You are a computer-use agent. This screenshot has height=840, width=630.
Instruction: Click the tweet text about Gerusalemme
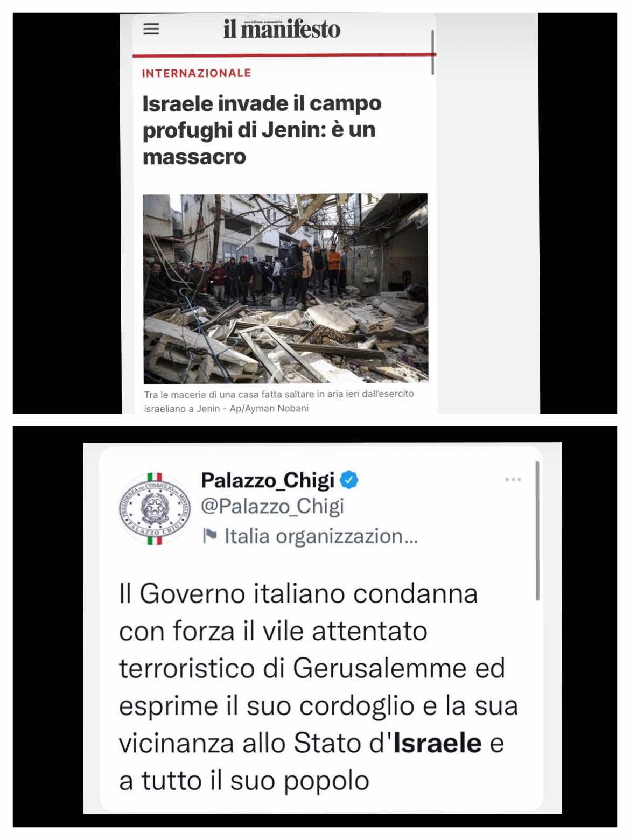[x=318, y=688]
